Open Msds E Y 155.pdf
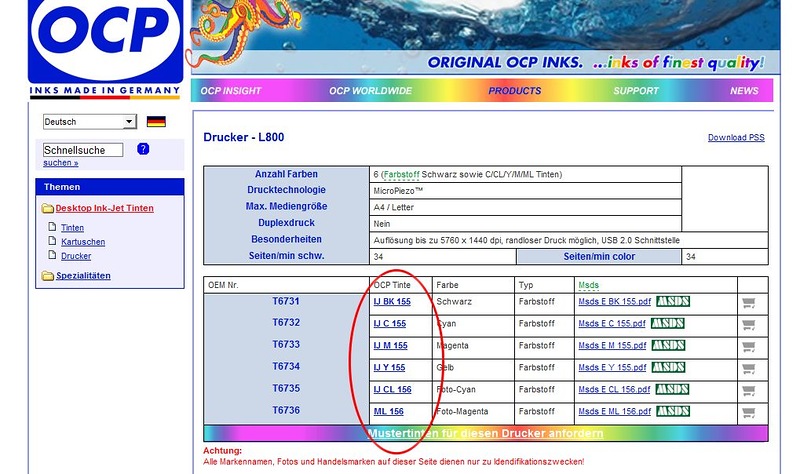The image size is (800, 474). tap(612, 367)
